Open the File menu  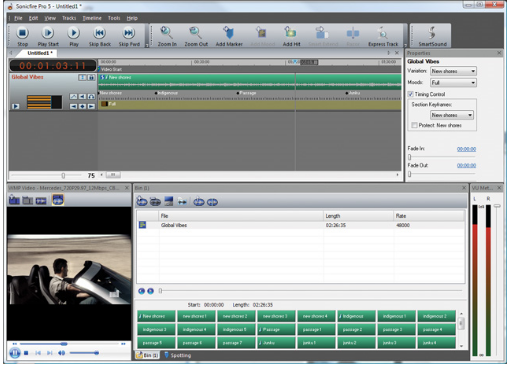coord(18,18)
